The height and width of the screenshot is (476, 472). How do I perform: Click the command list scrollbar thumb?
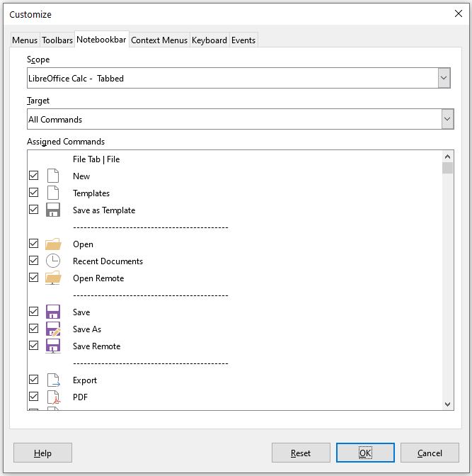[447, 168]
